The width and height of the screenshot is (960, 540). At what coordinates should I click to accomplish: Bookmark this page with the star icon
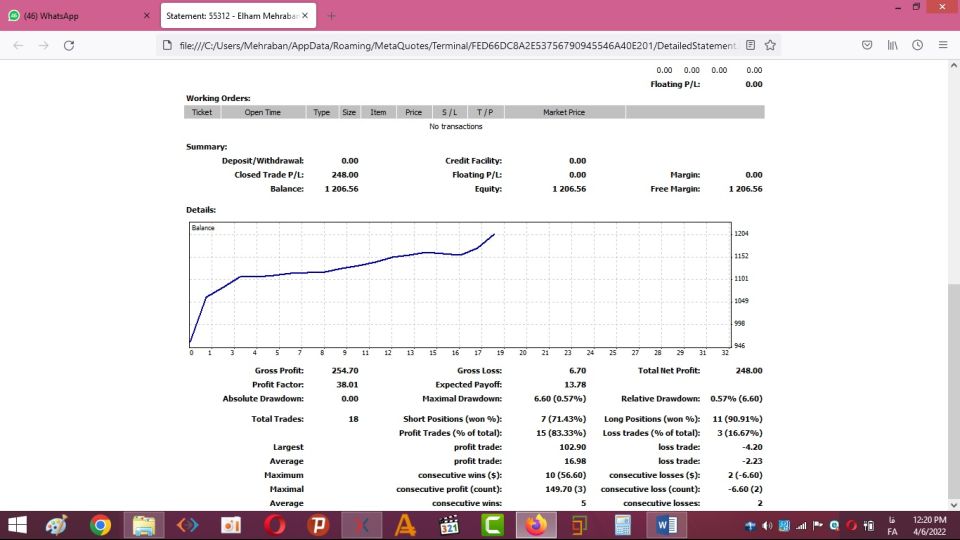pos(772,45)
